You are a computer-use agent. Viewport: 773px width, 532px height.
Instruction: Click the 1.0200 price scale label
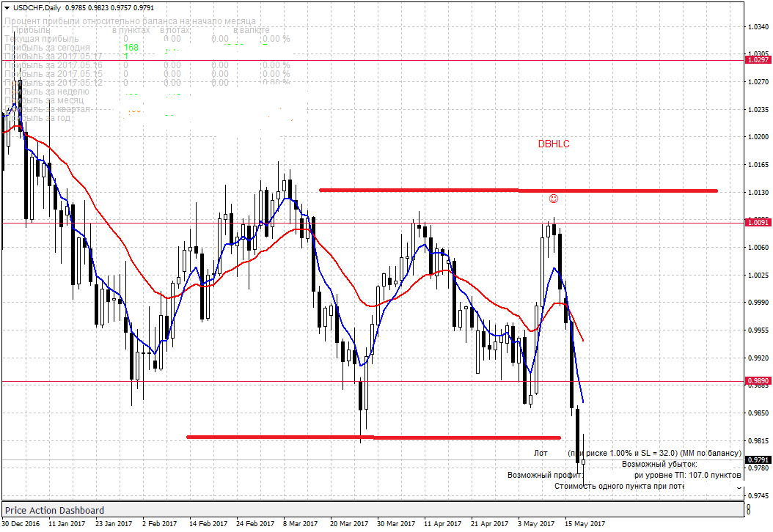758,137
